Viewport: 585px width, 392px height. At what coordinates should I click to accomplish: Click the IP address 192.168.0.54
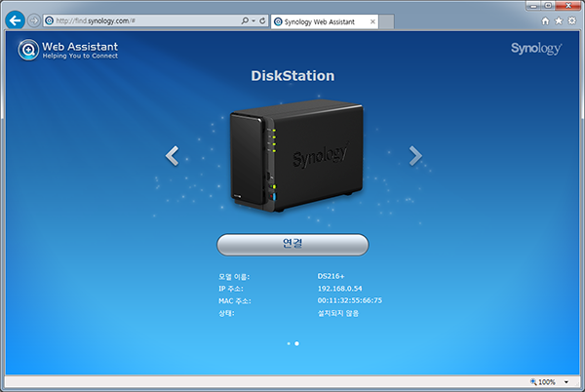[x=339, y=289]
